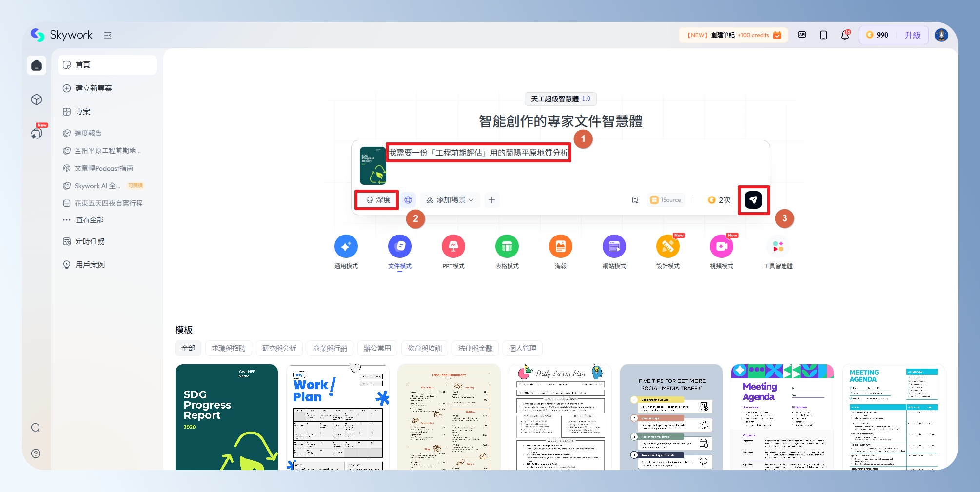This screenshot has height=492, width=980.
Task: Open 定時任務 in the sidebar
Action: (90, 241)
